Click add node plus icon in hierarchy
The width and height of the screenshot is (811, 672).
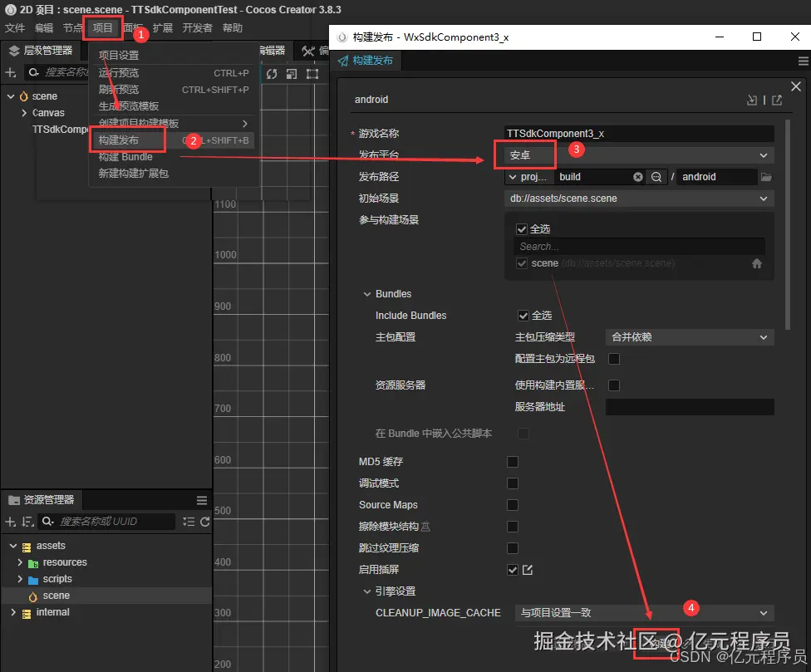click(x=10, y=72)
